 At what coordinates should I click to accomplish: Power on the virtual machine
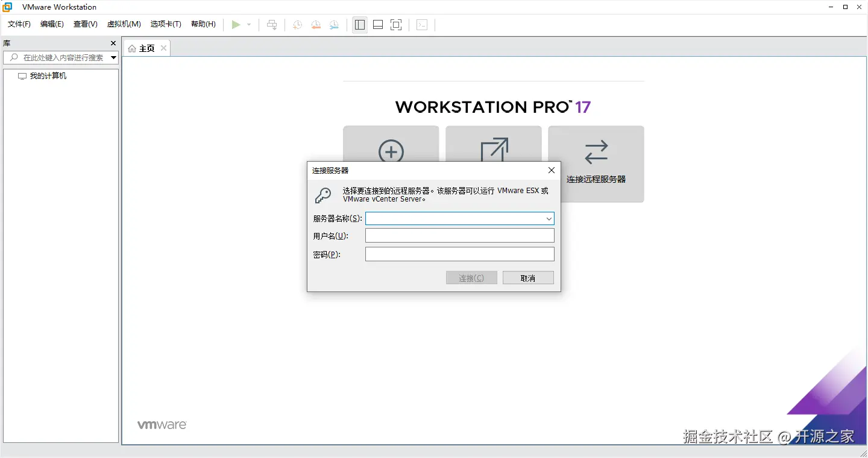coord(236,24)
